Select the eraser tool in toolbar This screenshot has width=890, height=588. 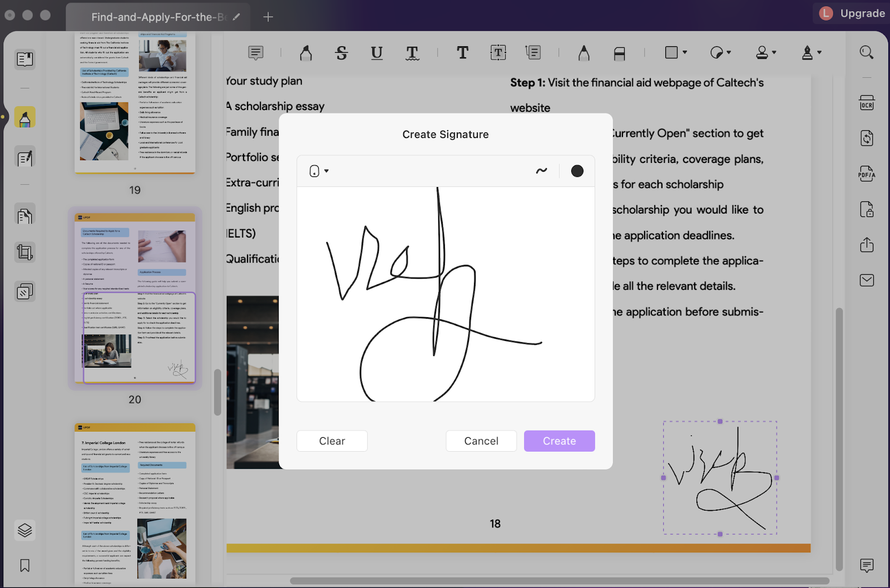[x=619, y=53]
